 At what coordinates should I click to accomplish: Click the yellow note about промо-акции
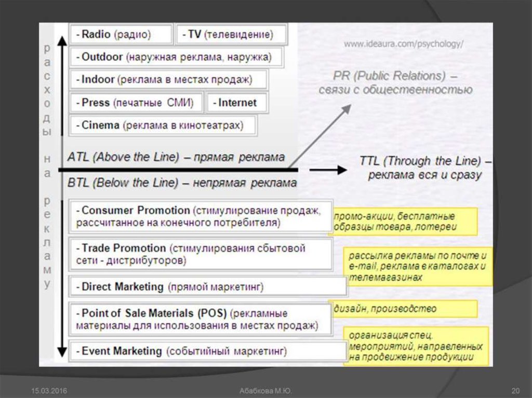pos(404,222)
